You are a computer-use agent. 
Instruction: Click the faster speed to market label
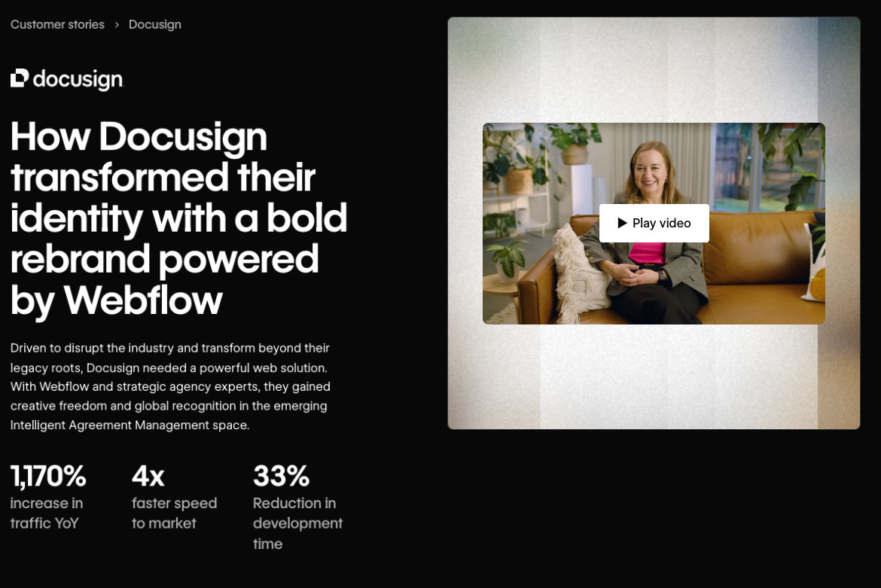pyautogui.click(x=174, y=513)
